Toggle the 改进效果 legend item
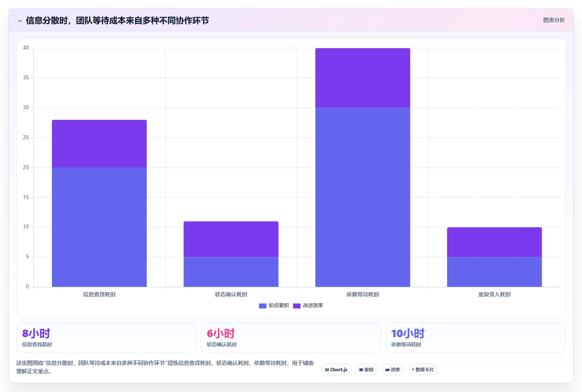The image size is (582, 392). pos(308,306)
